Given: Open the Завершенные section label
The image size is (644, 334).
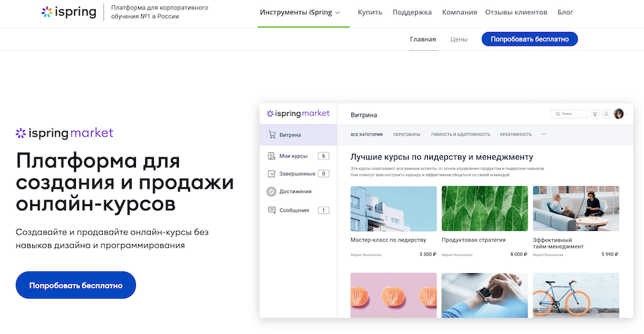Looking at the screenshot, I should coord(298,174).
